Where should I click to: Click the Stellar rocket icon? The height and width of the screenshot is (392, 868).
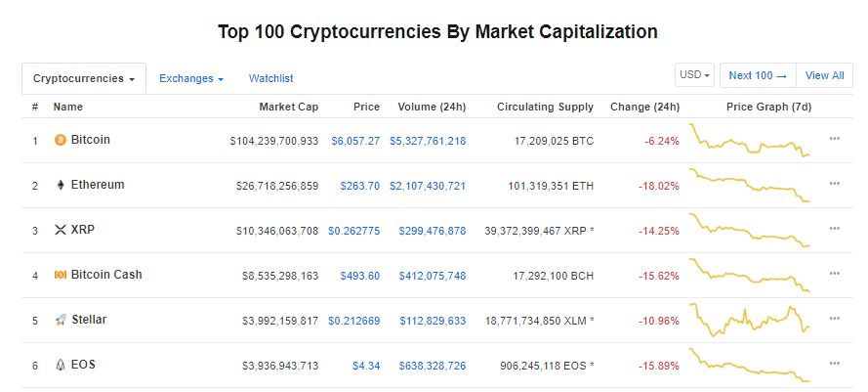(x=61, y=320)
